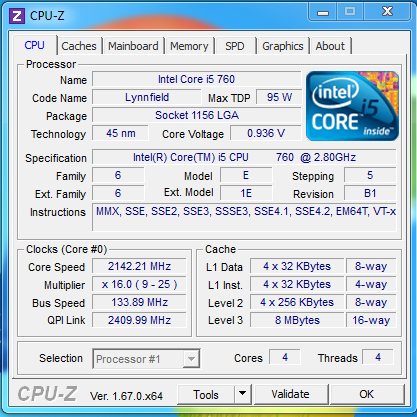
Task: Click the Level 2 size 4 x 256 KBytes
Action: click(x=297, y=302)
